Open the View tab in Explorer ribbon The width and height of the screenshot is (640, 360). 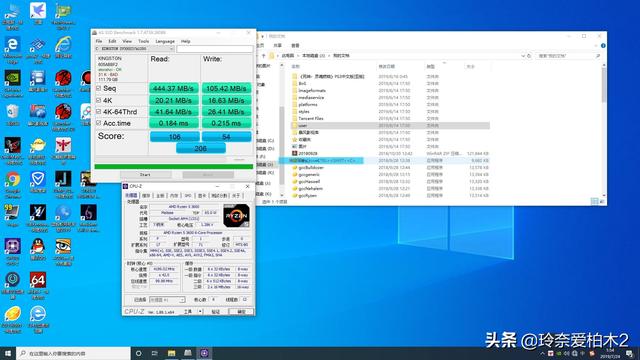[x=295, y=45]
